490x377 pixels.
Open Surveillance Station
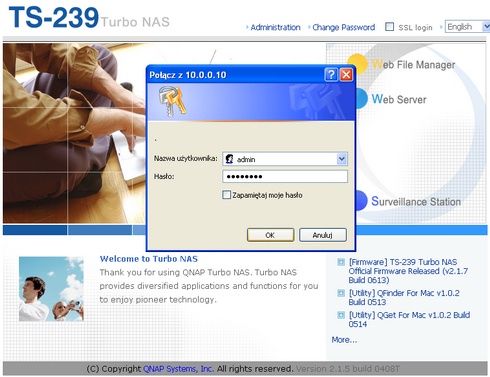click(416, 201)
